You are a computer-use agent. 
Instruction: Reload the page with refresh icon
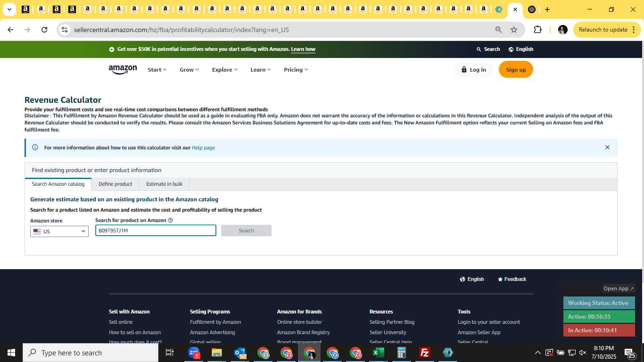pos(44,30)
